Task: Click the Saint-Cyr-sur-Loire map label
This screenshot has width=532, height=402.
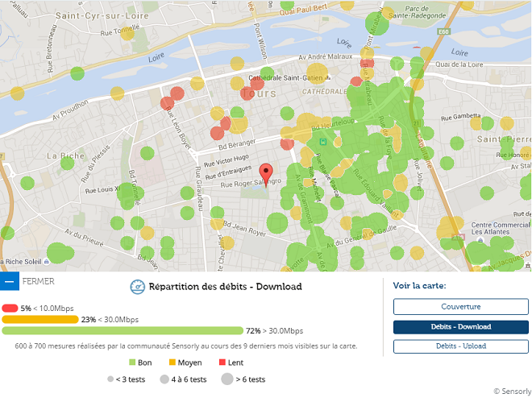Action: pyautogui.click(x=102, y=16)
